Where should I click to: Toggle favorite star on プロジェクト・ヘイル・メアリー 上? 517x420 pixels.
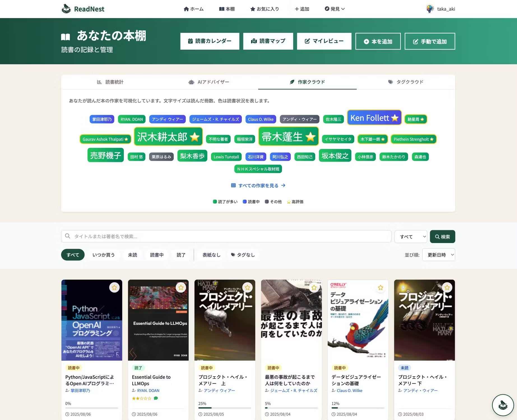247,288
